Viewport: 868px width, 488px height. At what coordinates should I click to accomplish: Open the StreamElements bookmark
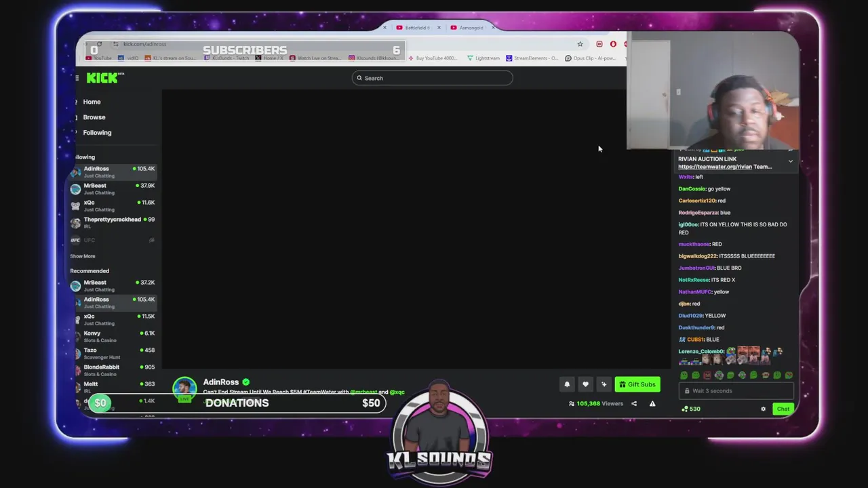(532, 58)
